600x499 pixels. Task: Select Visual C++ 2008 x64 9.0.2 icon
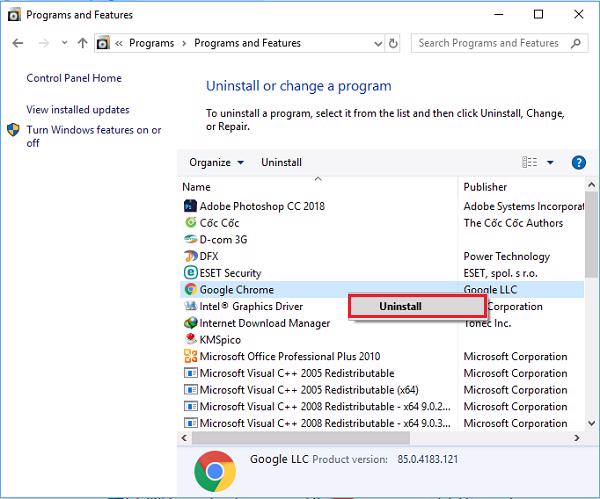click(190, 406)
